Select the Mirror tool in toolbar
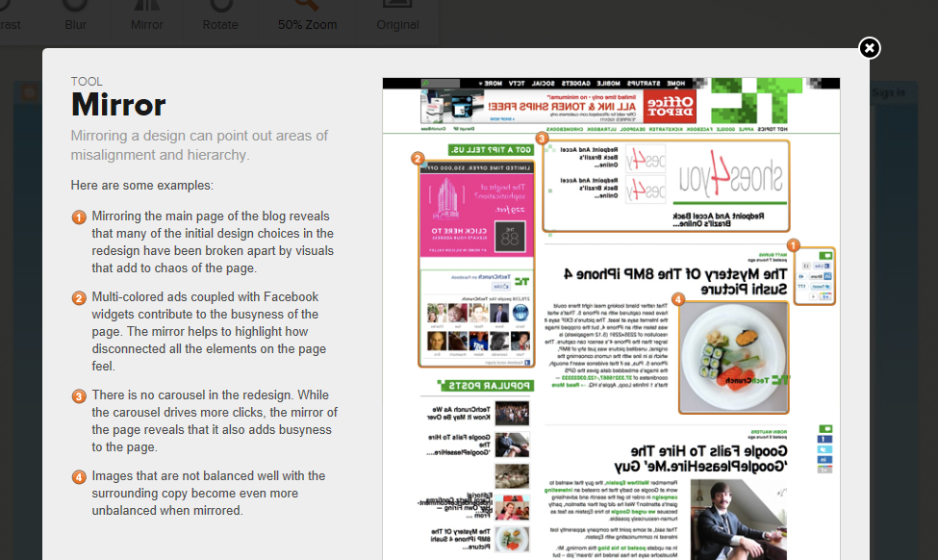 click(x=146, y=15)
